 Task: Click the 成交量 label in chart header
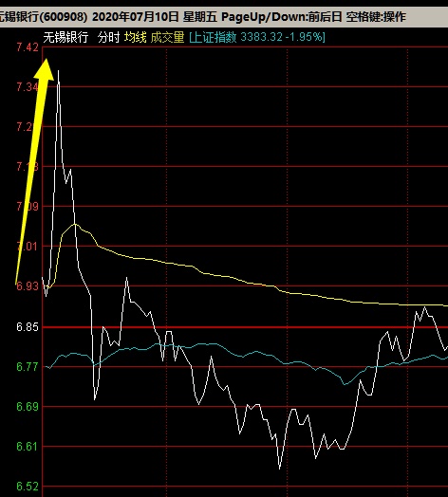point(167,37)
